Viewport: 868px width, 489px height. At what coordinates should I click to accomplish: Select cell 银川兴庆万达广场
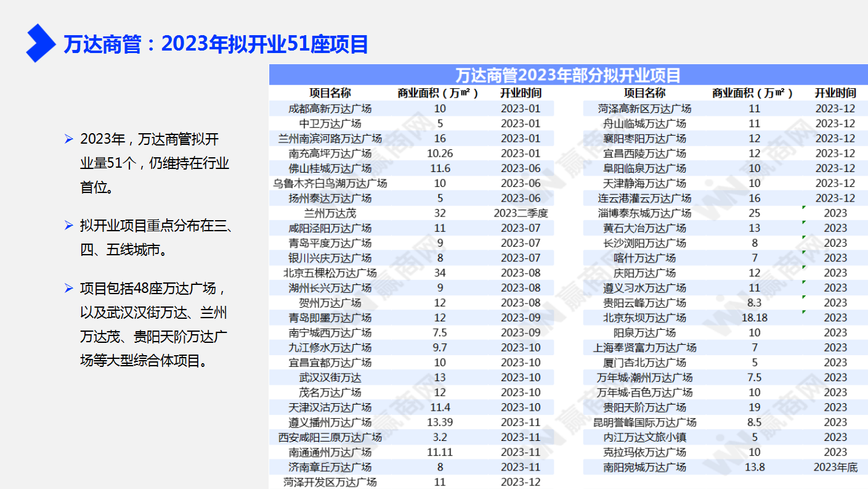pos(330,258)
